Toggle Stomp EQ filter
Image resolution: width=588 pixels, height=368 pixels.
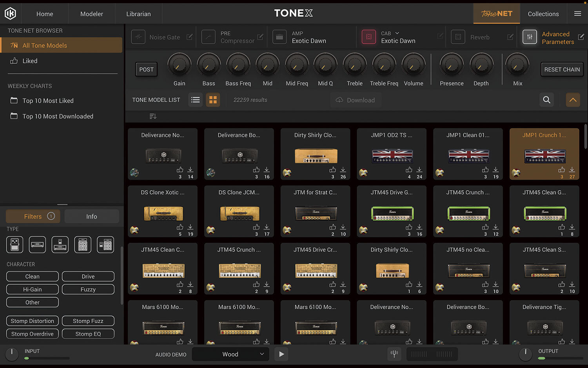[88, 334]
